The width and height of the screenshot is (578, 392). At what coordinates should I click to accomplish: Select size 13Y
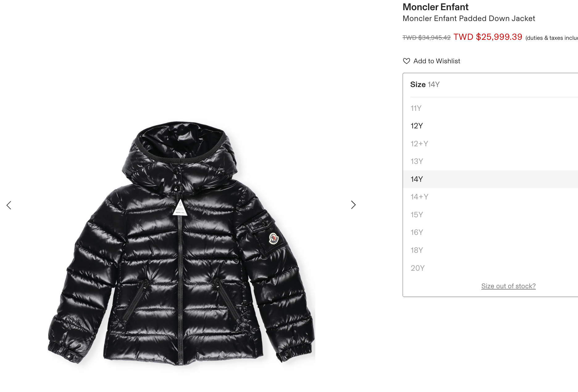pyautogui.click(x=490, y=161)
